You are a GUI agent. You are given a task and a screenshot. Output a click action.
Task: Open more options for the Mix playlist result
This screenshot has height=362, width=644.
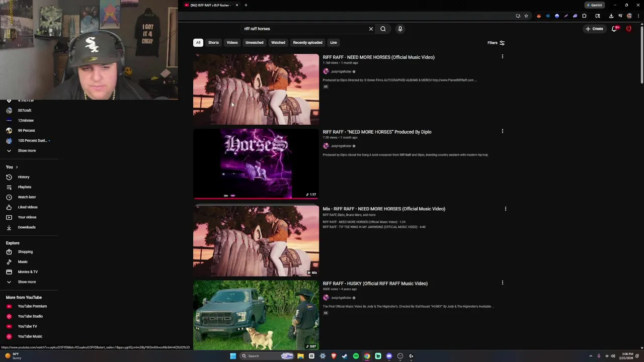[506, 208]
